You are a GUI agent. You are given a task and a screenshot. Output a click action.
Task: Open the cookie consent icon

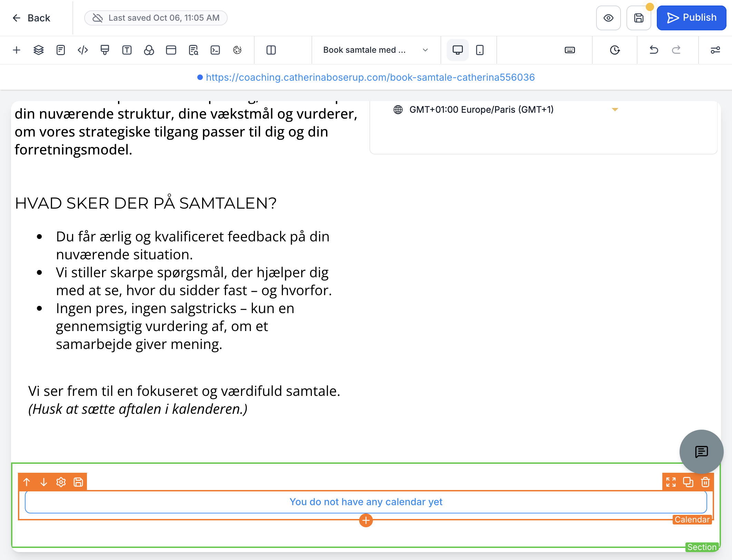point(237,50)
